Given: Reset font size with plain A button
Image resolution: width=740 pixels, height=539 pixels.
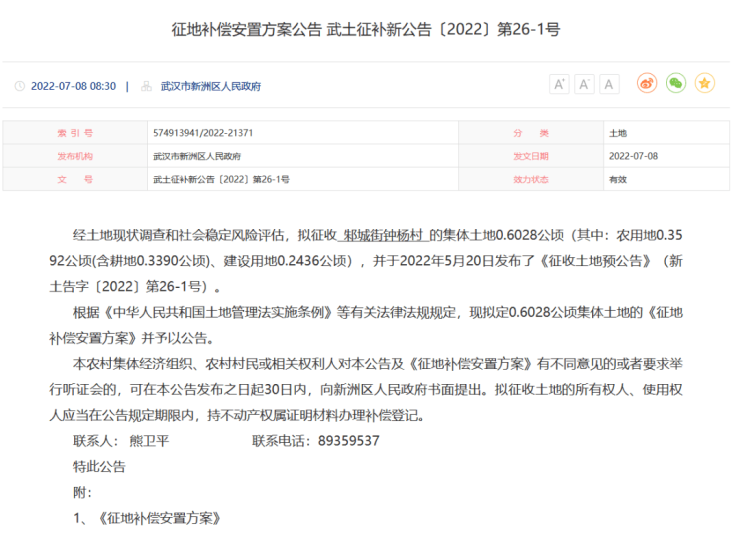Looking at the screenshot, I should click(609, 84).
